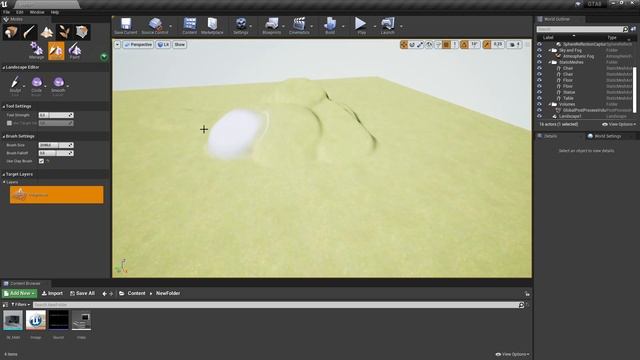
Task: Open the Blueprints toolbar icon
Action: coord(271,26)
